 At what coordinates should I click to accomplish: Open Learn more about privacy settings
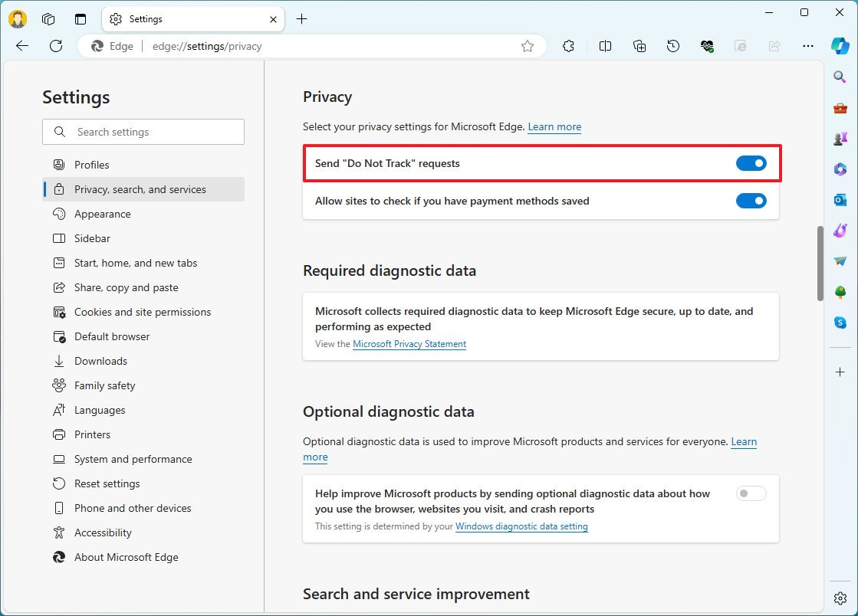[x=554, y=126]
